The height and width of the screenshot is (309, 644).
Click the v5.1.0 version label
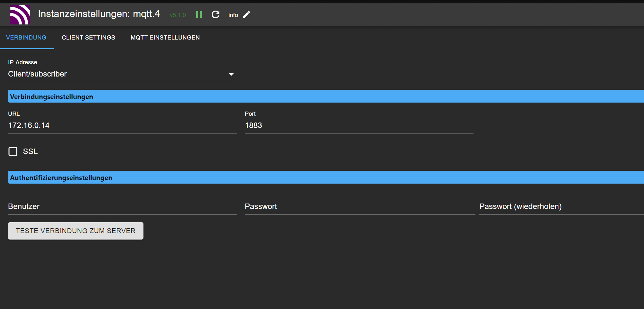click(178, 15)
